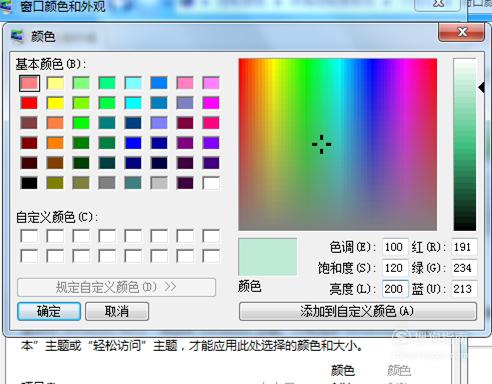Focus the 蓝 (blue) value field
492x384 pixels.
464,289
